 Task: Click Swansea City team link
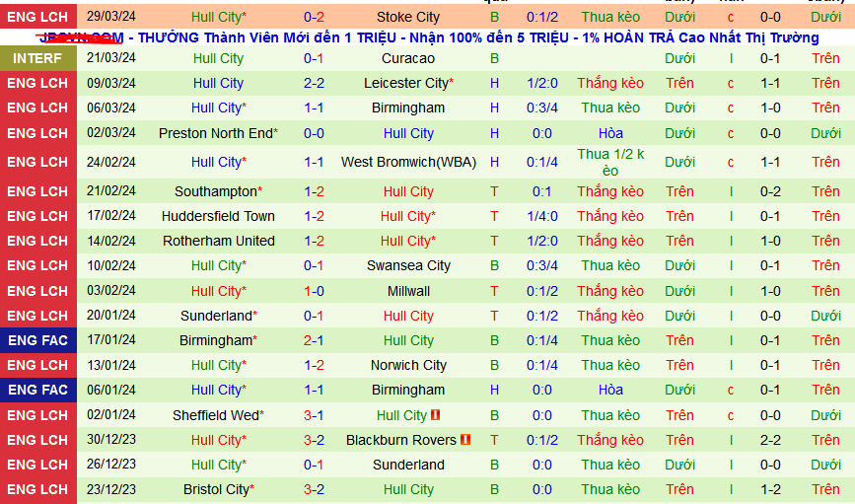408,265
